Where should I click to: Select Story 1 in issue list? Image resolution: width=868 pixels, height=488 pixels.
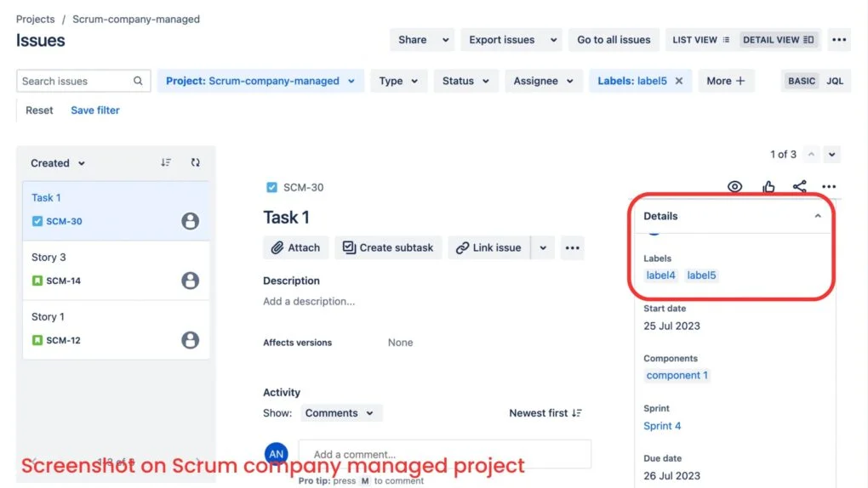pos(117,330)
